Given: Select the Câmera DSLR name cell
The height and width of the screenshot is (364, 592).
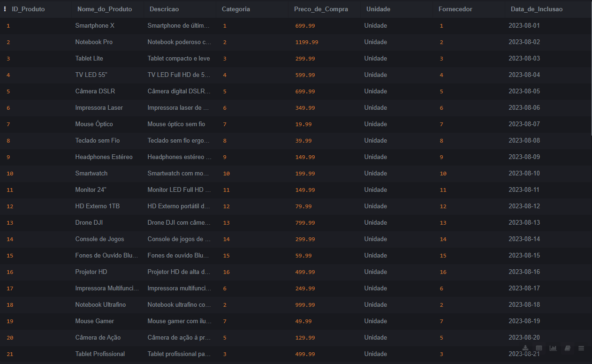Looking at the screenshot, I should point(95,91).
